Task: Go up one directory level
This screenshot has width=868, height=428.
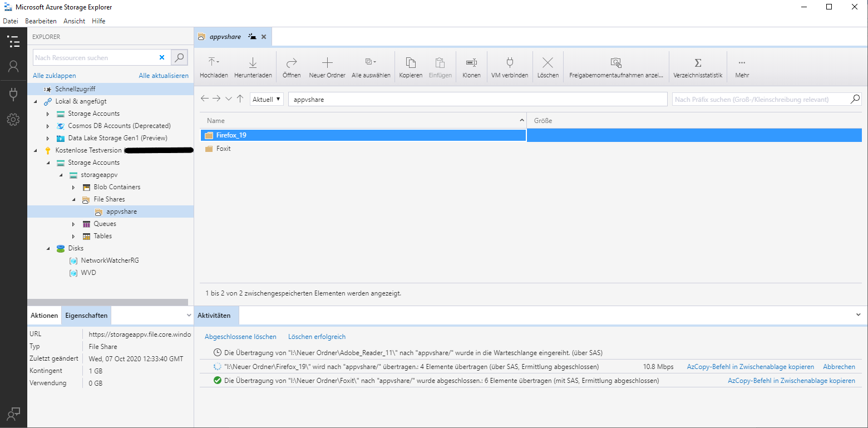Action: pyautogui.click(x=240, y=99)
